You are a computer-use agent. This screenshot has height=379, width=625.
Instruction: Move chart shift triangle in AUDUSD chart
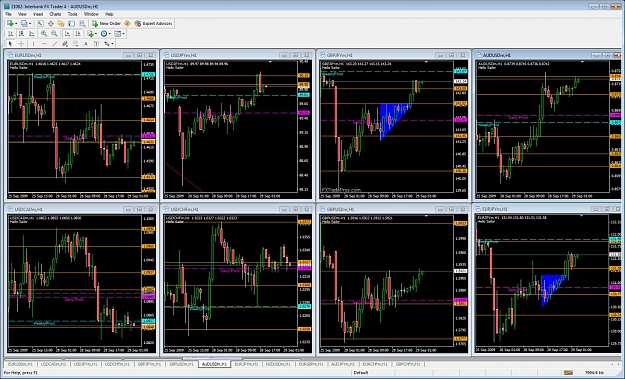click(x=582, y=62)
